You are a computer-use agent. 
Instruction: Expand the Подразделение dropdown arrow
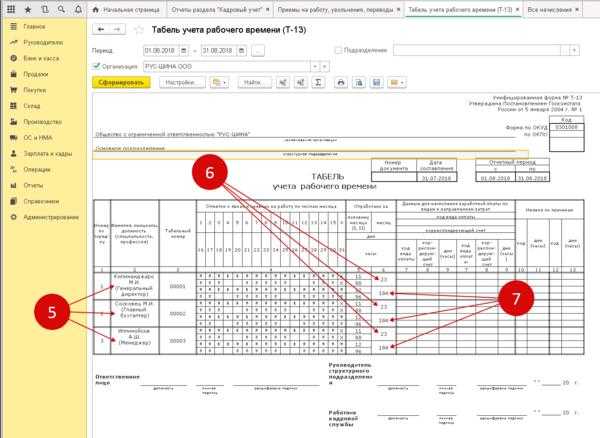point(565,50)
